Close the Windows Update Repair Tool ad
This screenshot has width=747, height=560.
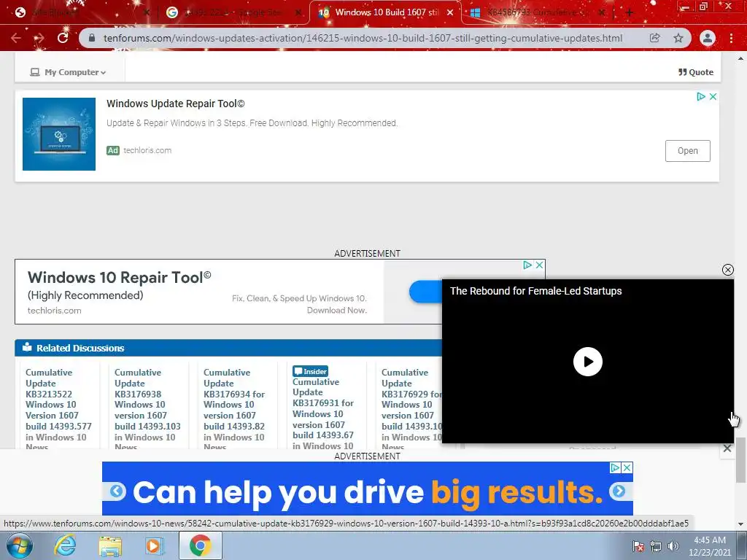pos(713,97)
